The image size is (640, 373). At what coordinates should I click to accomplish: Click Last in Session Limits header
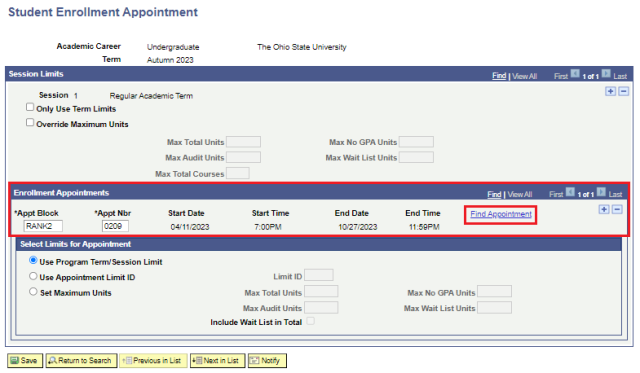[620, 76]
